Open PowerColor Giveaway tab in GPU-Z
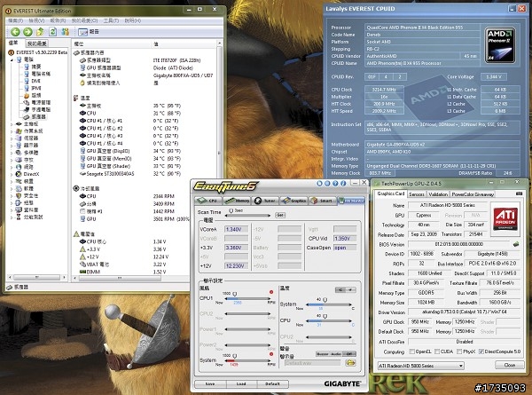Viewport: 532px width, 395px height. [473, 194]
